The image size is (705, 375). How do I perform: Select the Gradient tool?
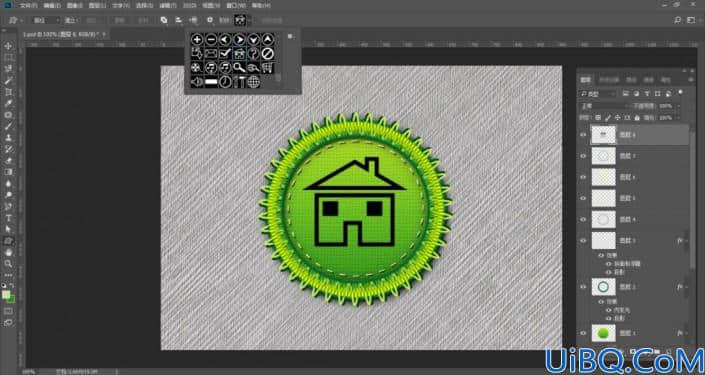[x=8, y=172]
